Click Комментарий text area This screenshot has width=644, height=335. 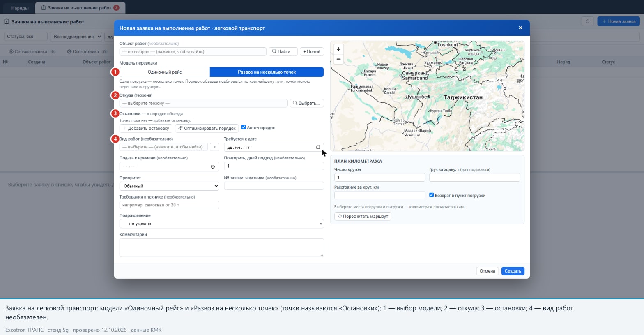pos(222,248)
